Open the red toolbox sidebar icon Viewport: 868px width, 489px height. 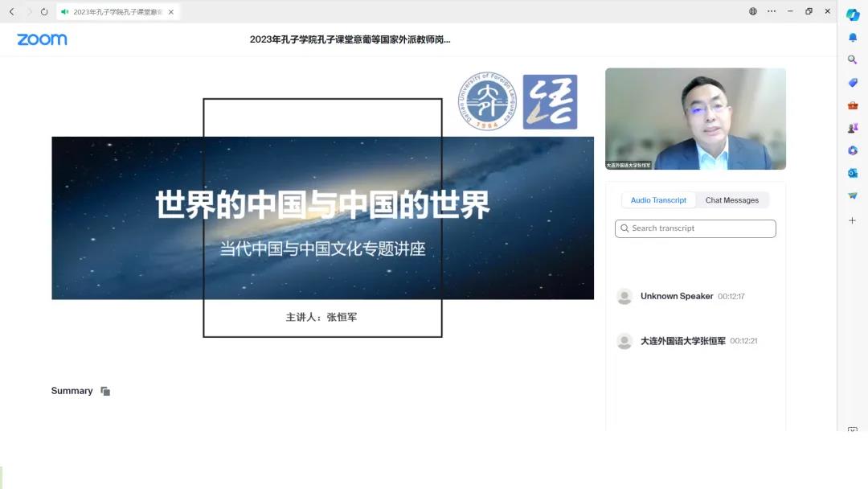click(x=853, y=105)
